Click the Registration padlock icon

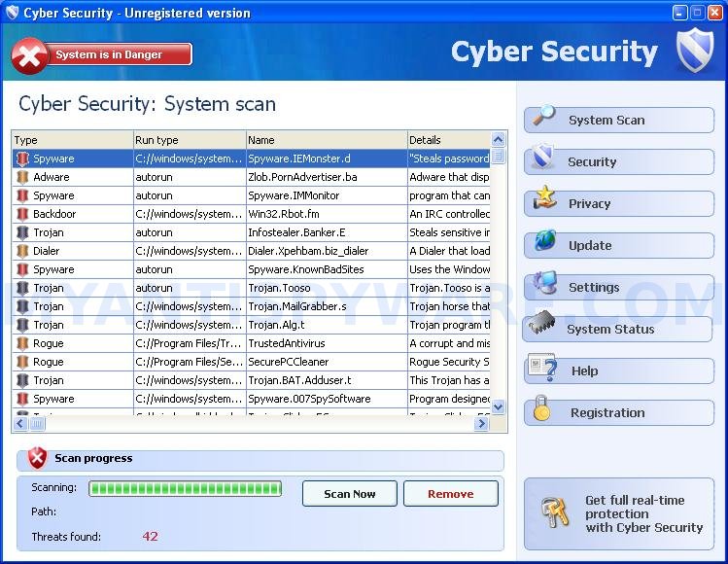(541, 407)
